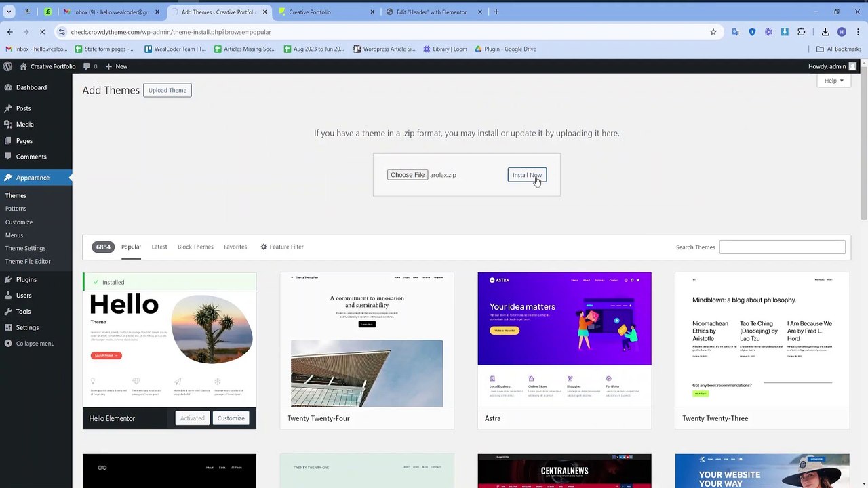Open Theme File Editor submenu item

(x=28, y=261)
